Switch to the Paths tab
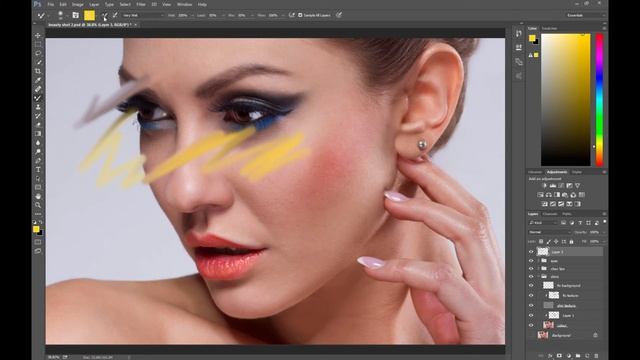The image size is (640, 360). point(567,214)
